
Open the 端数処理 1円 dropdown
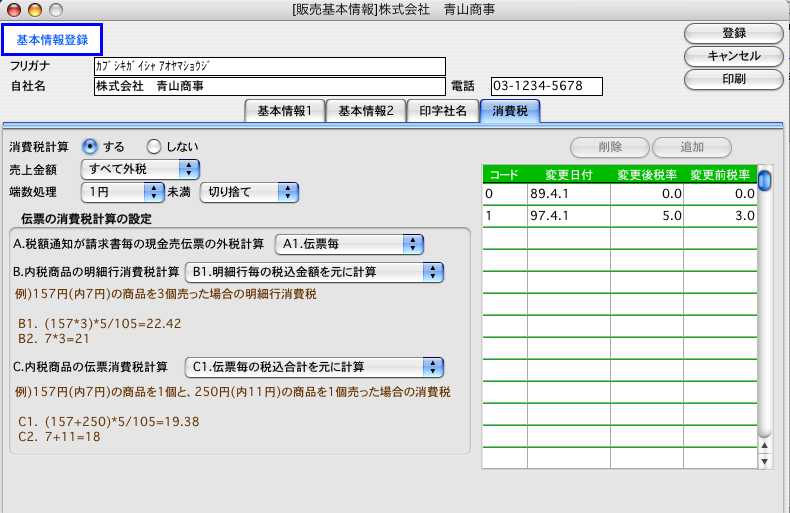pyautogui.click(x=124, y=191)
